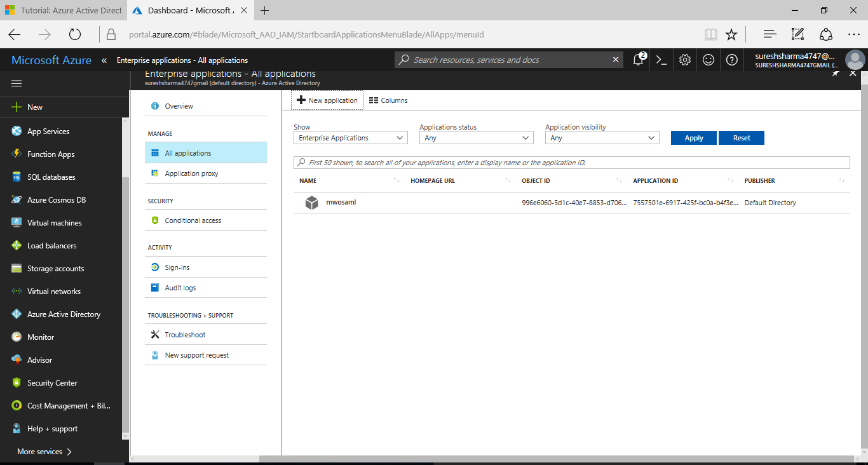Click the Apply filter button

(x=693, y=137)
